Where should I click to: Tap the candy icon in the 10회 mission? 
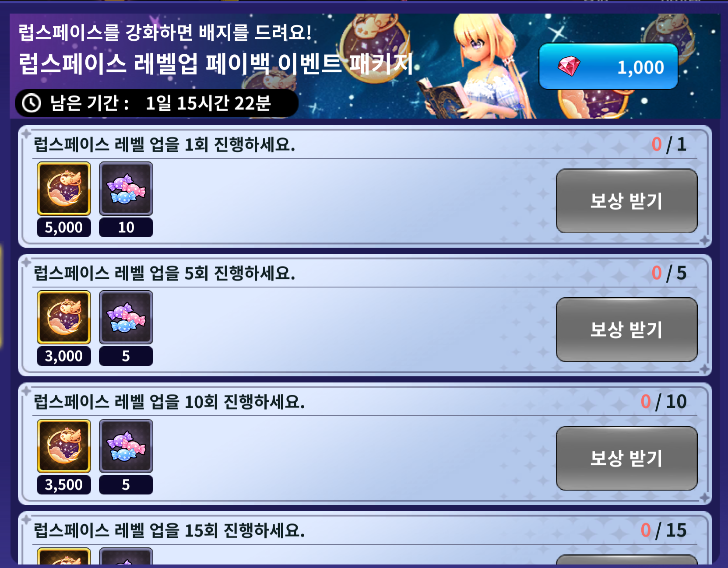(x=126, y=446)
